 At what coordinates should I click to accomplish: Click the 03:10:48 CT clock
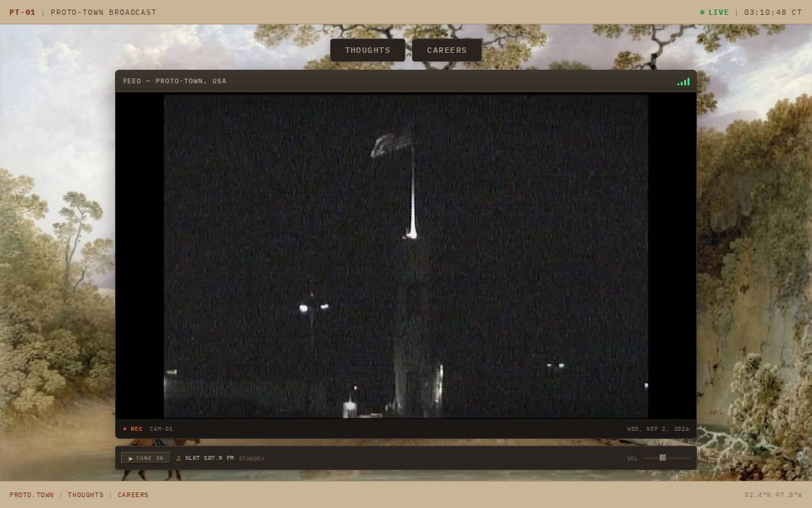773,12
